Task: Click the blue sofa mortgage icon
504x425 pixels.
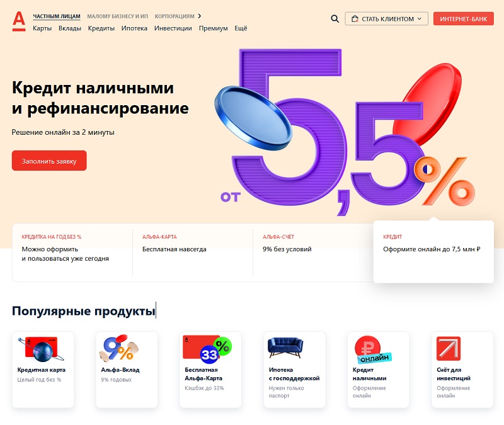Action: pyautogui.click(x=285, y=348)
